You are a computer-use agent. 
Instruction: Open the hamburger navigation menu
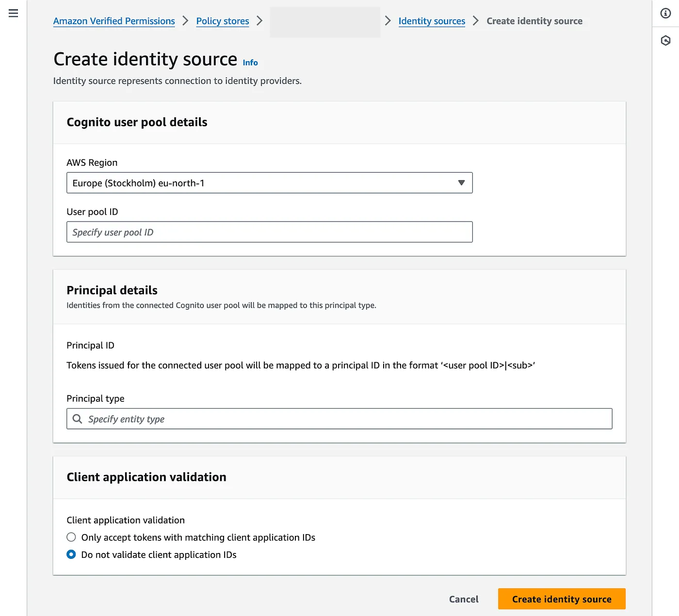point(13,13)
